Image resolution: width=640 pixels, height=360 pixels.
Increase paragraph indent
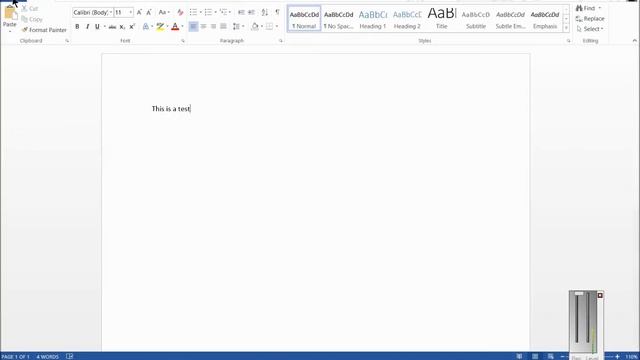(251, 12)
